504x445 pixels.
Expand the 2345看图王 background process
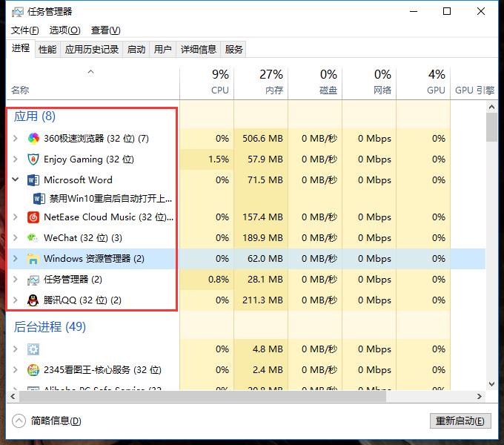(15, 370)
